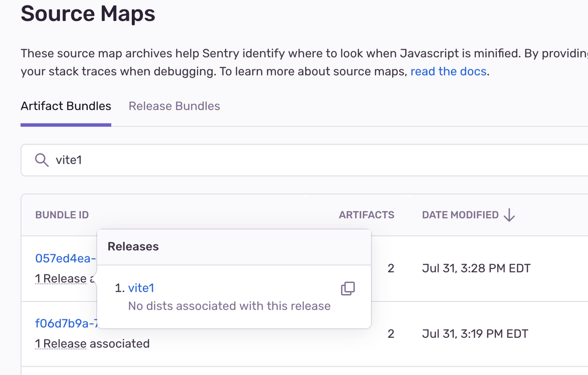Open bundle 057ed4ea by clicking its ID

click(x=65, y=258)
